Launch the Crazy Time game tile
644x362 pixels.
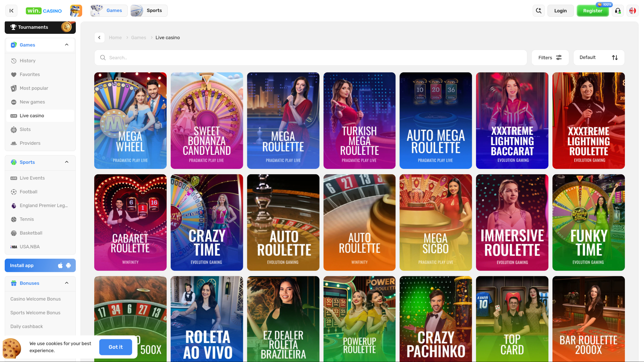pyautogui.click(x=207, y=223)
